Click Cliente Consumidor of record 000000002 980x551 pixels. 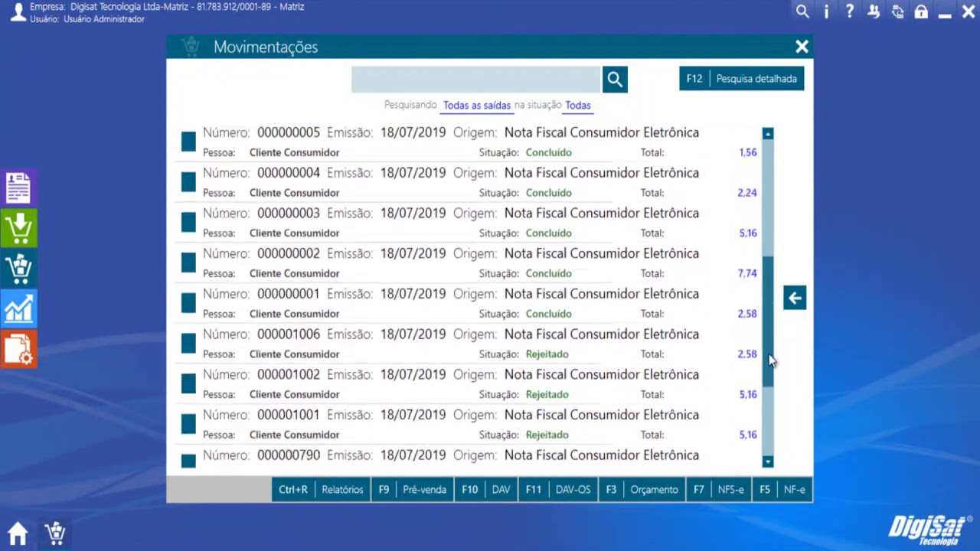[294, 273]
